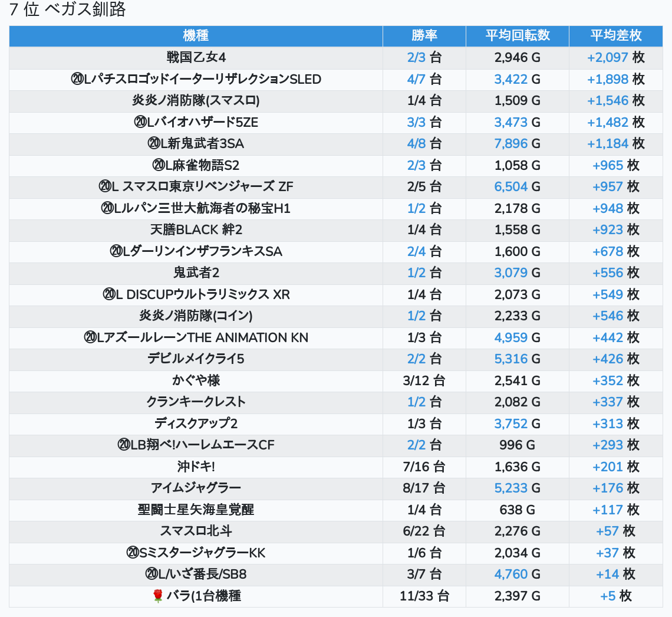This screenshot has height=617, width=672.
Task: Select the スマスロ北斗 machine row name
Action: [196, 531]
